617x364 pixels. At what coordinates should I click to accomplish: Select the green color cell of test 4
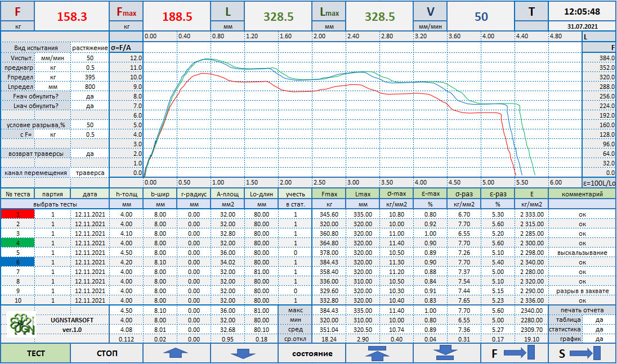point(17,243)
